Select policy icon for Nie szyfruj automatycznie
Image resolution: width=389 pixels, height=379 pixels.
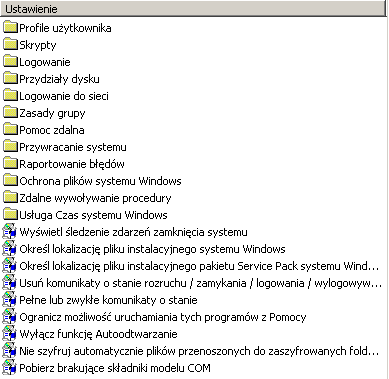10,350
